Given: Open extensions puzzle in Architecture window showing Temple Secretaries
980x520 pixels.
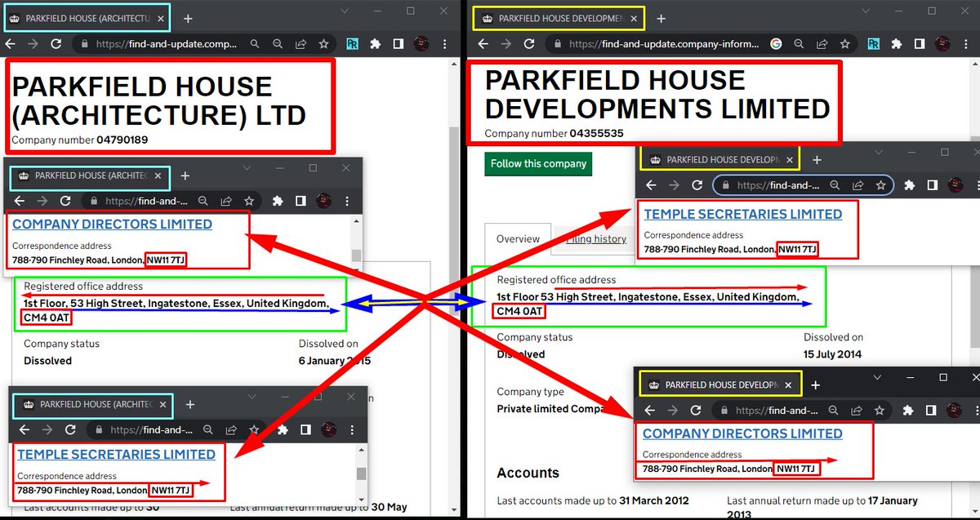Looking at the screenshot, I should pyautogui.click(x=282, y=429).
